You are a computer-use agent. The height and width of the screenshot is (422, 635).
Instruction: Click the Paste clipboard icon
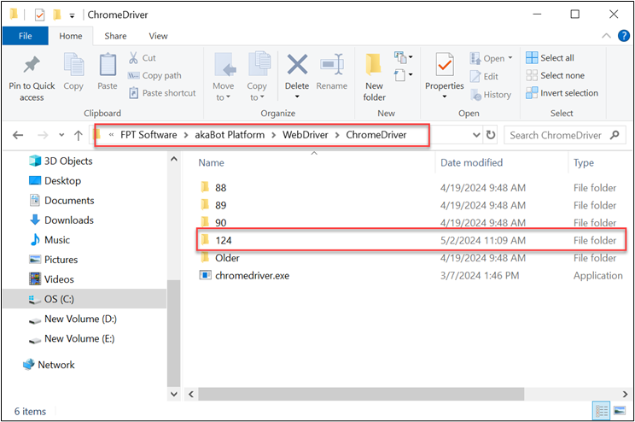107,65
